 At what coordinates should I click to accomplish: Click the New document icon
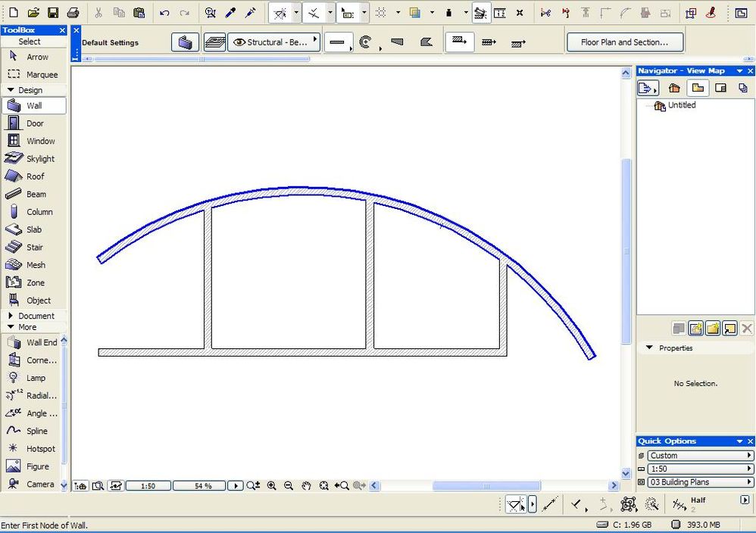(x=14, y=13)
